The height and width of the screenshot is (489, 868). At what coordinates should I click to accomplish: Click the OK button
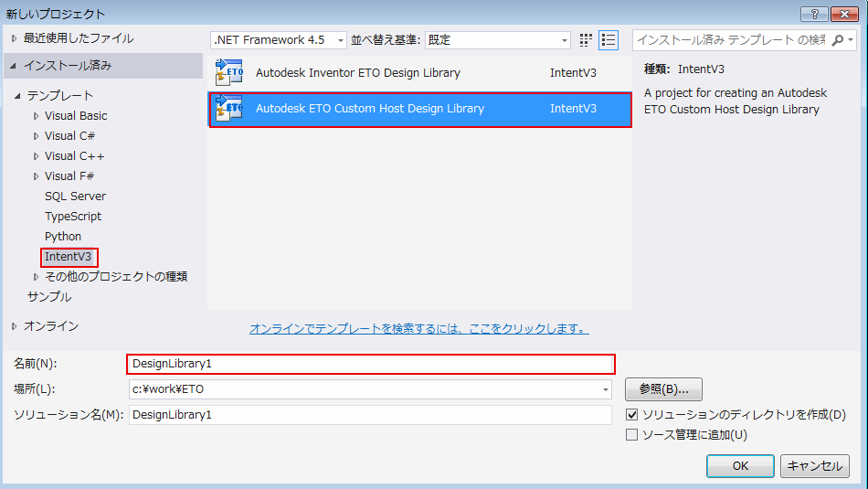[740, 466]
